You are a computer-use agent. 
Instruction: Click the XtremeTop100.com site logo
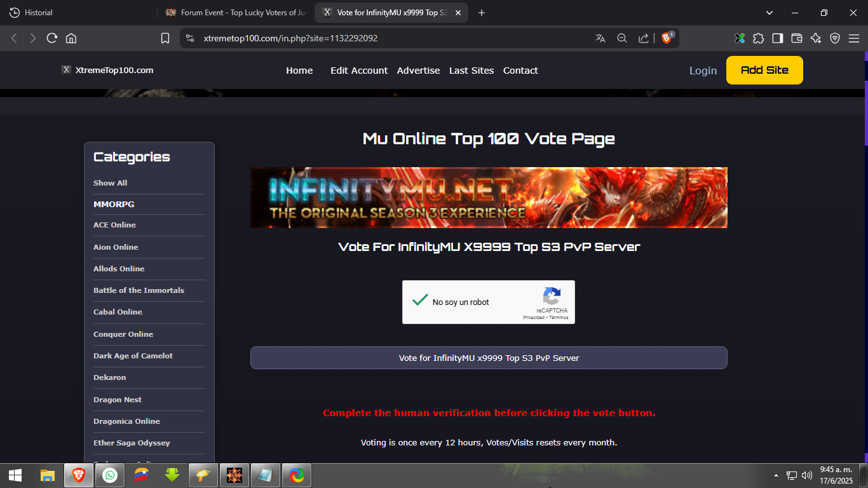107,70
